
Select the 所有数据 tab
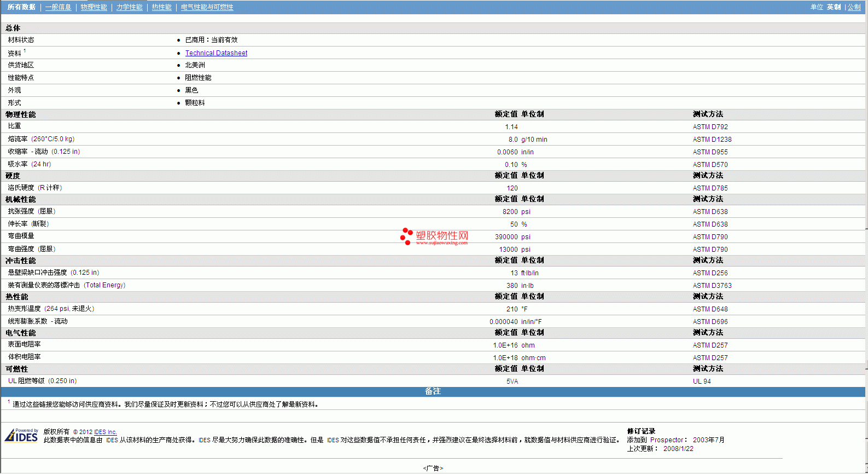click(21, 7)
